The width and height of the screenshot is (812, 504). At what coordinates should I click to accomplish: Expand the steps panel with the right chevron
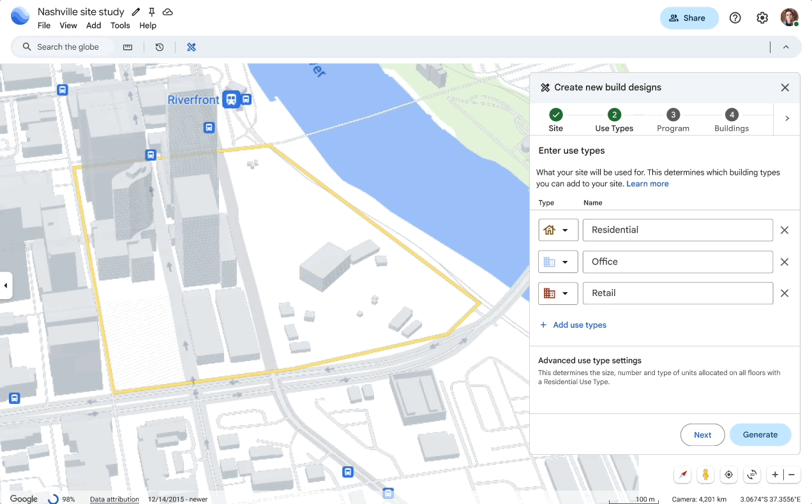[786, 118]
